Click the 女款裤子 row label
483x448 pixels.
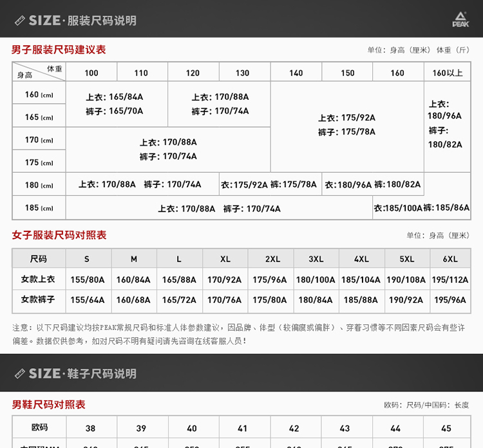click(x=38, y=300)
